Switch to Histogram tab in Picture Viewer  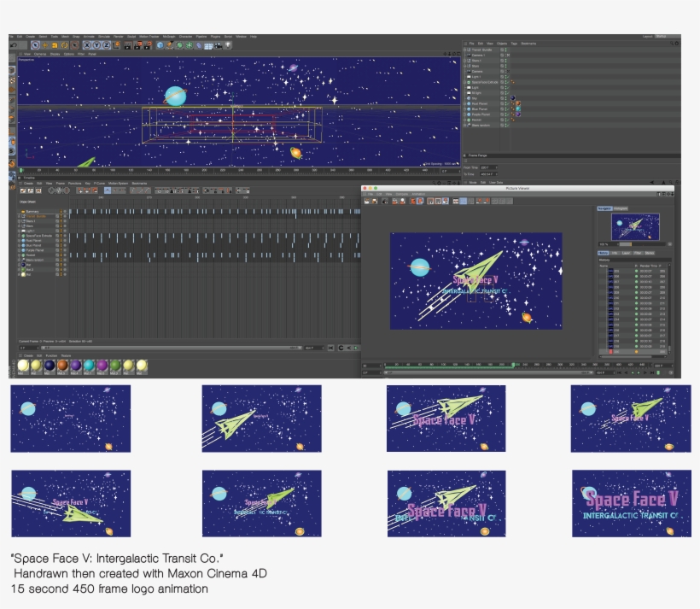pos(620,208)
